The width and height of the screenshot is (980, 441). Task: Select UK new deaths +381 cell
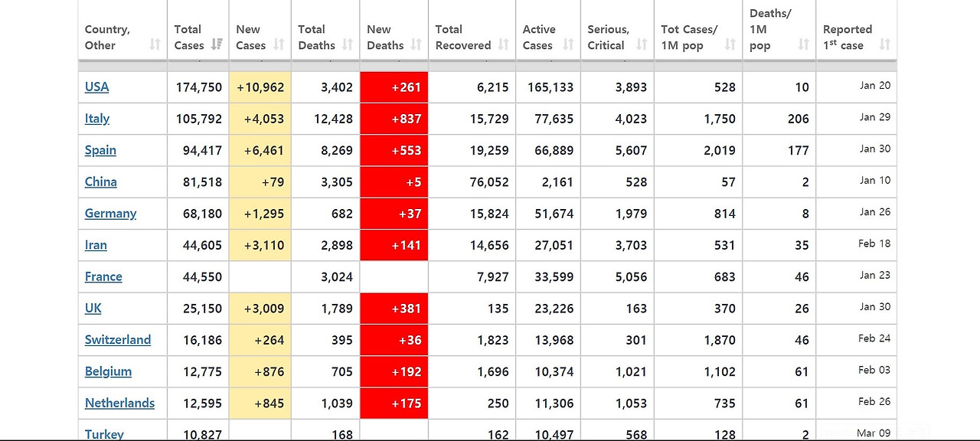click(x=394, y=309)
